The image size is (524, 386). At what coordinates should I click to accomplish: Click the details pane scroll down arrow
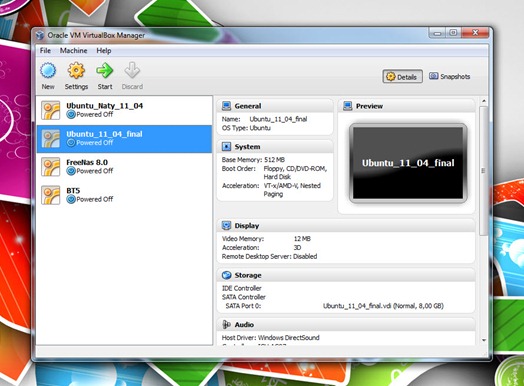coord(484,340)
